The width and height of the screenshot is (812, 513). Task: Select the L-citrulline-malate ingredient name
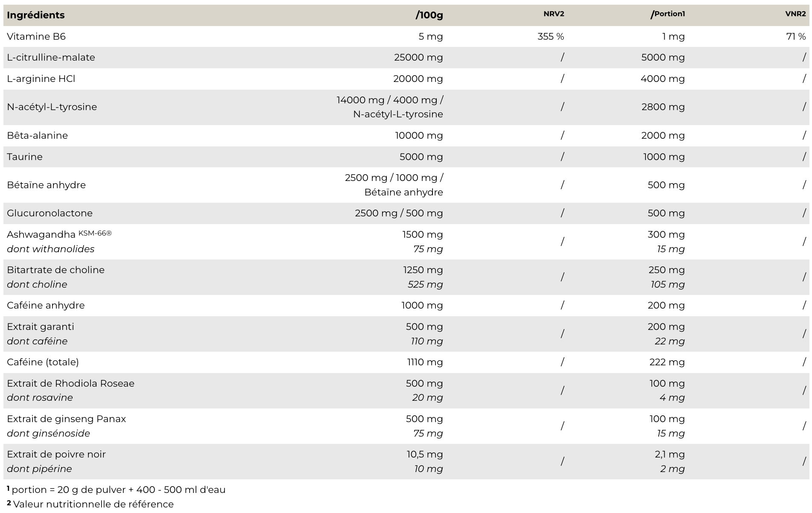click(51, 57)
